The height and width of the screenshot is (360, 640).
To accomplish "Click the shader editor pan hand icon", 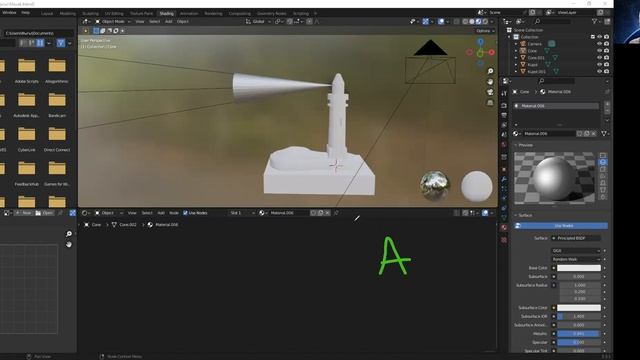I will pos(69,244).
